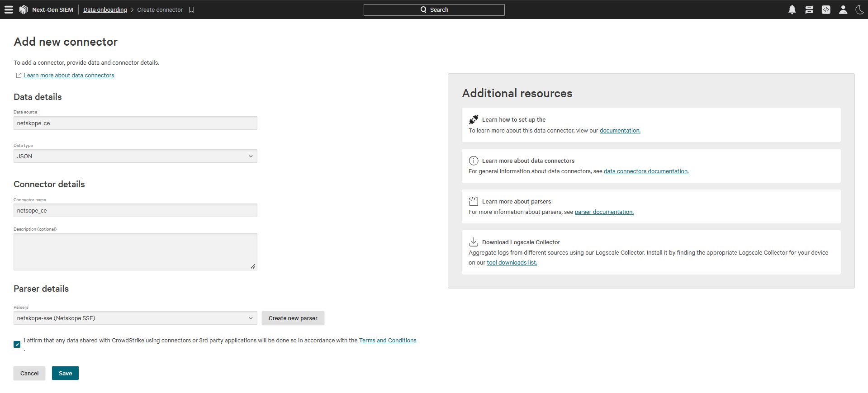Image resolution: width=868 pixels, height=393 pixels.
Task: Click the Parser details heading
Action: [x=41, y=289]
